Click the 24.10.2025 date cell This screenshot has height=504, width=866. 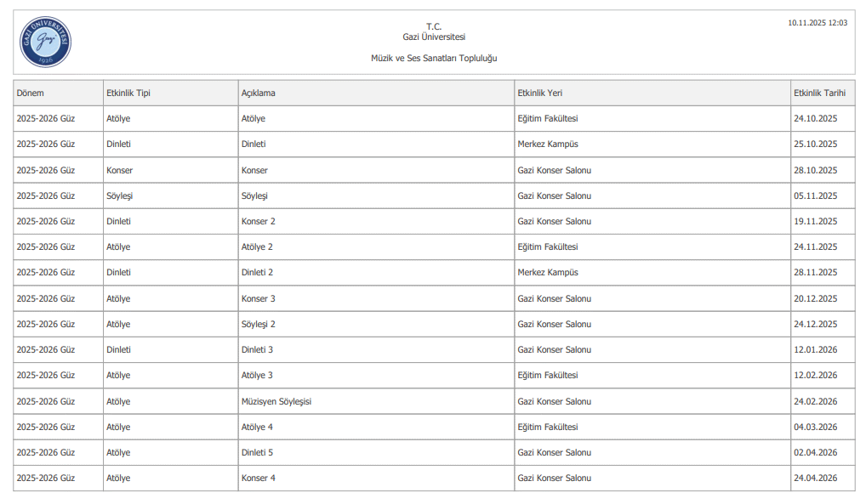click(815, 119)
